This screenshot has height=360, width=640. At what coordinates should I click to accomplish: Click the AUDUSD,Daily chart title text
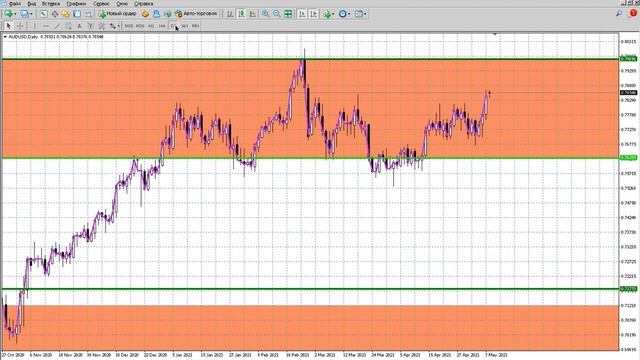click(x=23, y=37)
